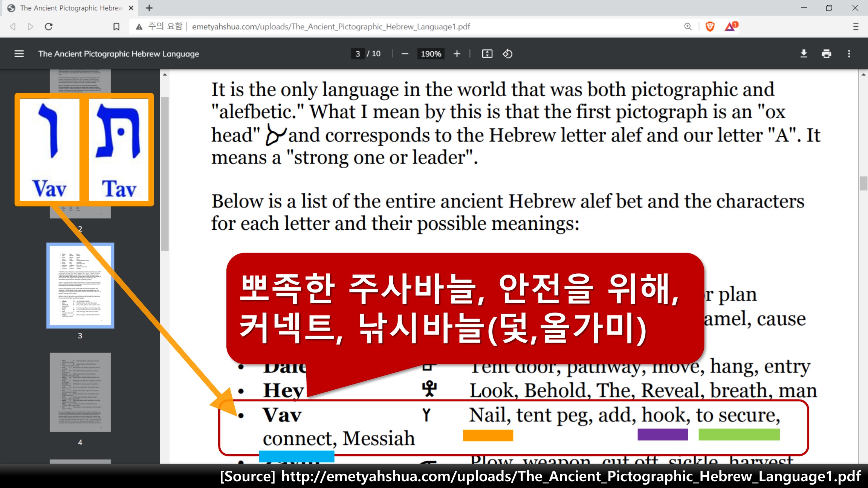This screenshot has width=868, height=488.
Task: Select the Ancient Pictographic Hebrew tab
Action: [x=71, y=8]
